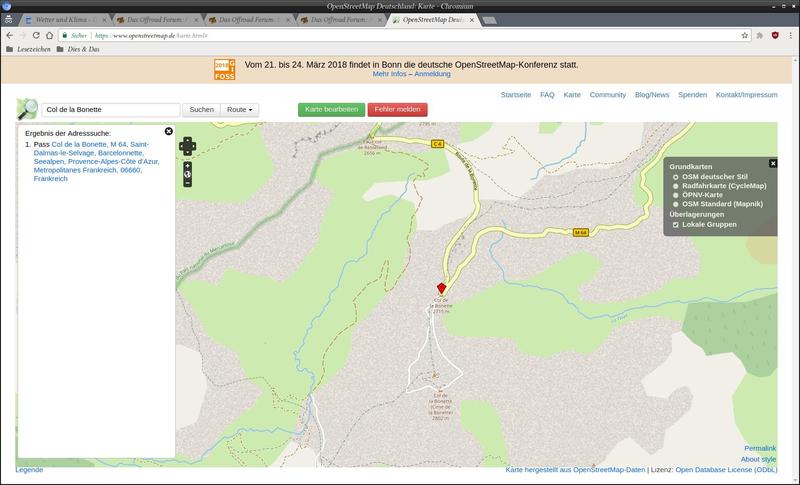The image size is (800, 485).
Task: Switch to third Das Offroad Forum tab
Action: point(340,20)
